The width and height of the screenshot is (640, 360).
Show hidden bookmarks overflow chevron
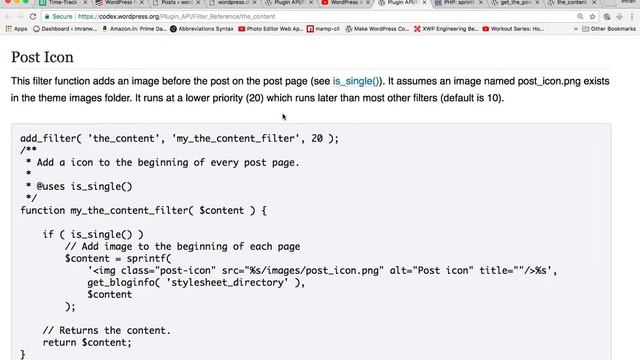pyautogui.click(x=576, y=29)
